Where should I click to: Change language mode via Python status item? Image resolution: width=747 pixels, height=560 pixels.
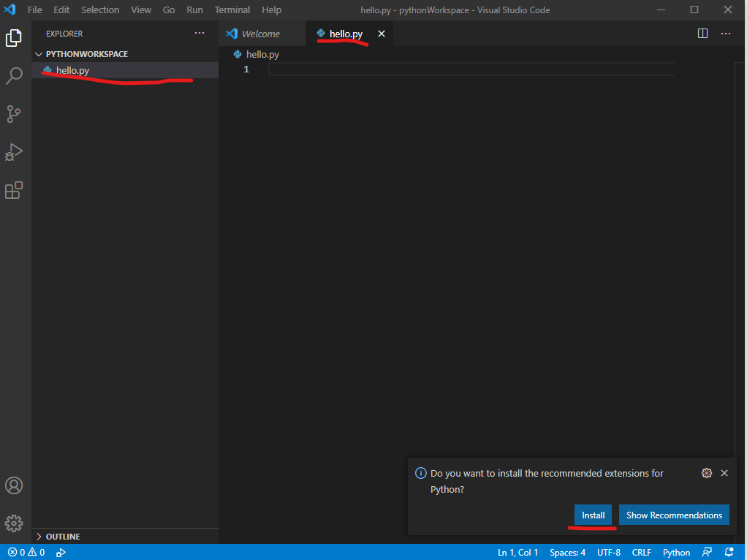tap(677, 553)
